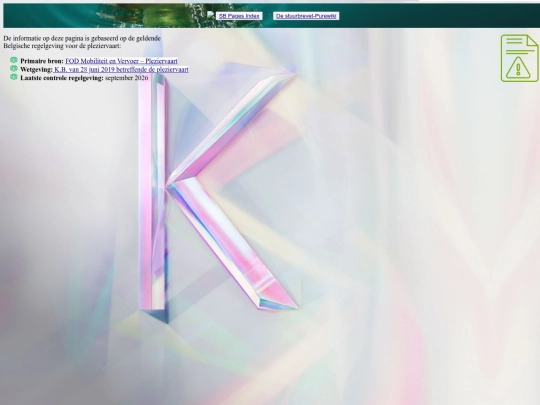Click the 'Belgische regelgeving voor de pleziervaart:' line
540x405 pixels.
pyautogui.click(x=62, y=46)
